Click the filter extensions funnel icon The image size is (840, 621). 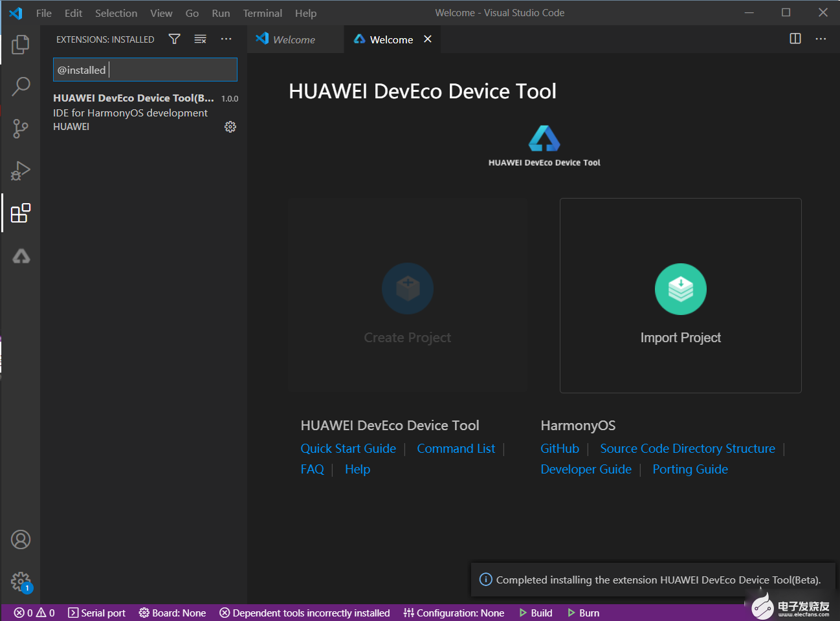174,39
